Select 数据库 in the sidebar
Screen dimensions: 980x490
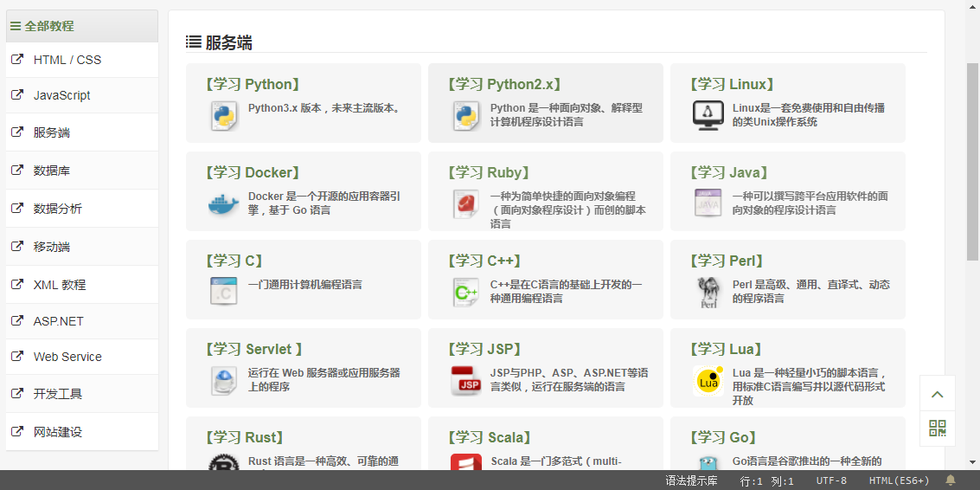coord(82,171)
